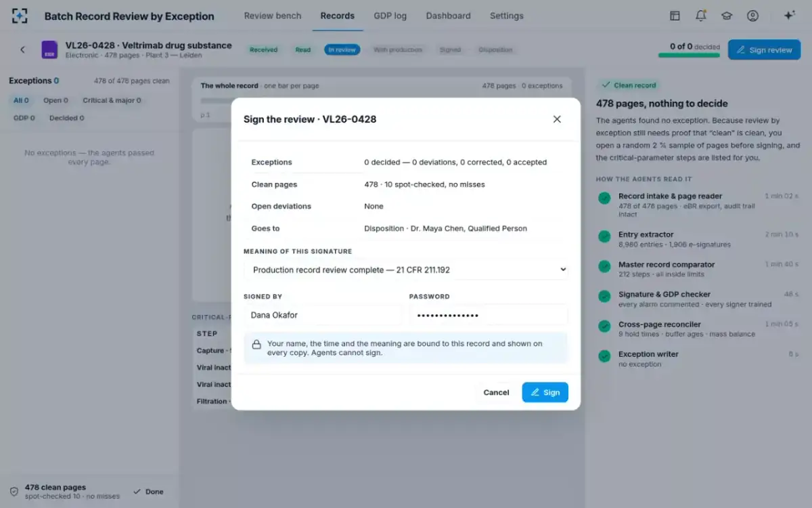
Task: Click the Signed by name field
Action: (x=323, y=315)
